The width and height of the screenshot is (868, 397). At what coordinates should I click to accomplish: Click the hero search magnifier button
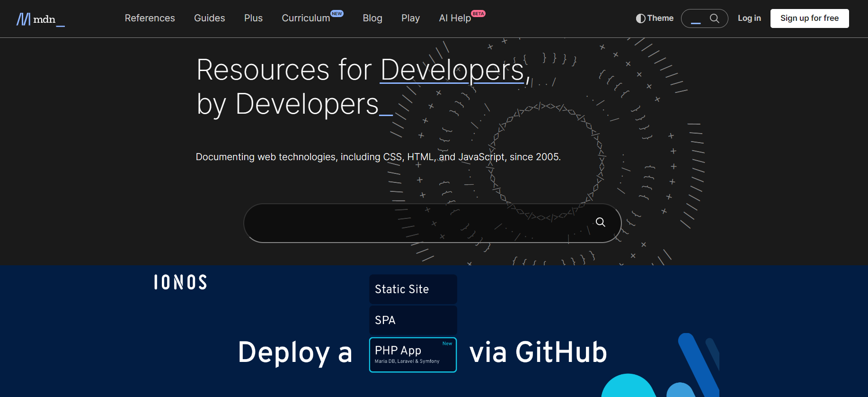[600, 222]
